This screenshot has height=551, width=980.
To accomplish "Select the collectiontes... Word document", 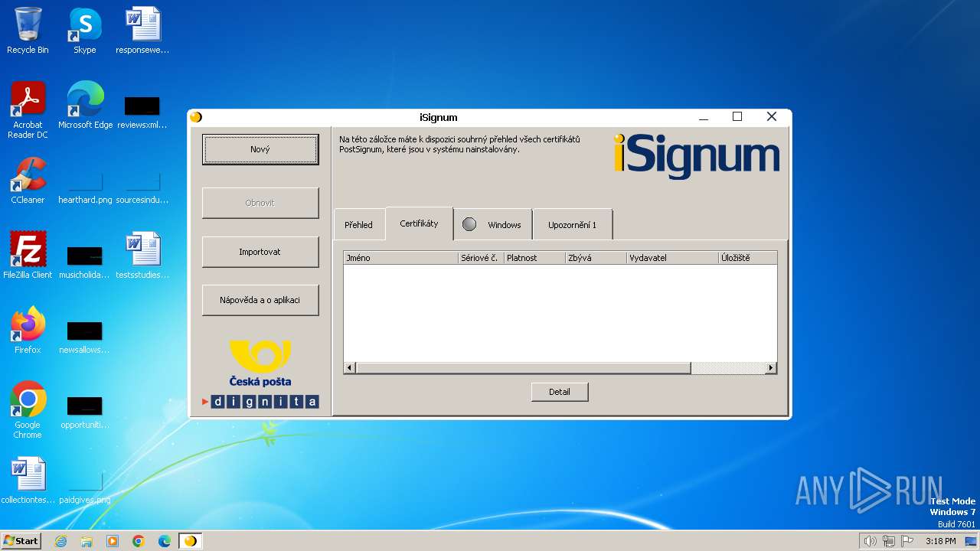I will coord(28,481).
